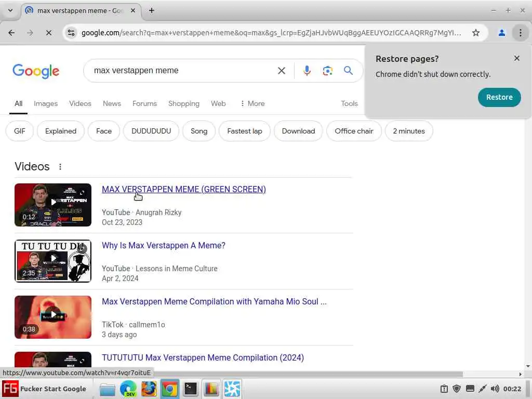Image resolution: width=532 pixels, height=399 pixels.
Task: Switch to the News tab
Action: coord(112,104)
